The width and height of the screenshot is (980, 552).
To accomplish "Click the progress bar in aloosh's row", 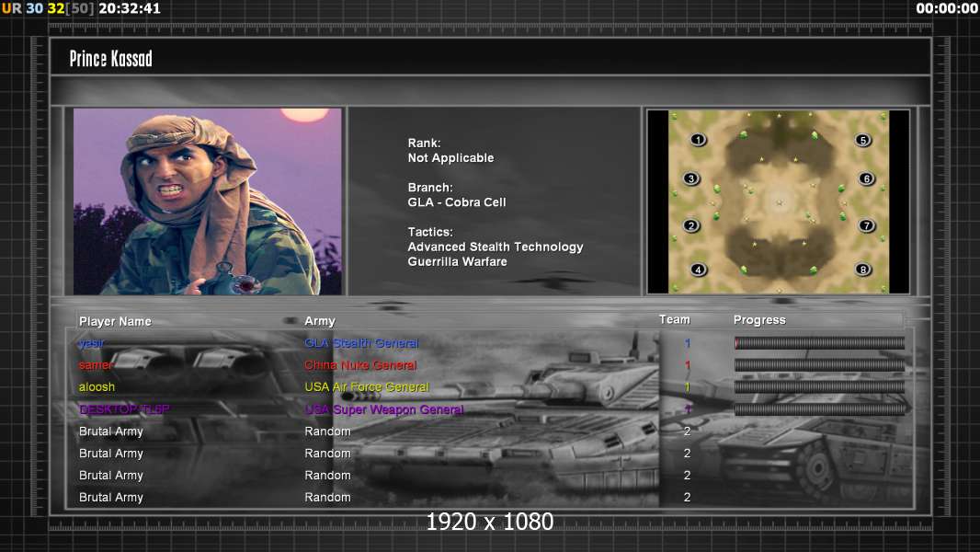I will click(819, 387).
